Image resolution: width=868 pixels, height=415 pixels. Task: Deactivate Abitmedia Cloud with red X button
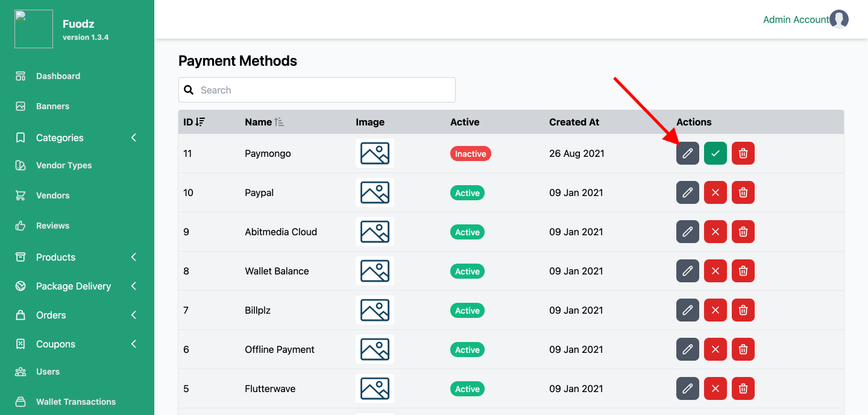click(715, 232)
